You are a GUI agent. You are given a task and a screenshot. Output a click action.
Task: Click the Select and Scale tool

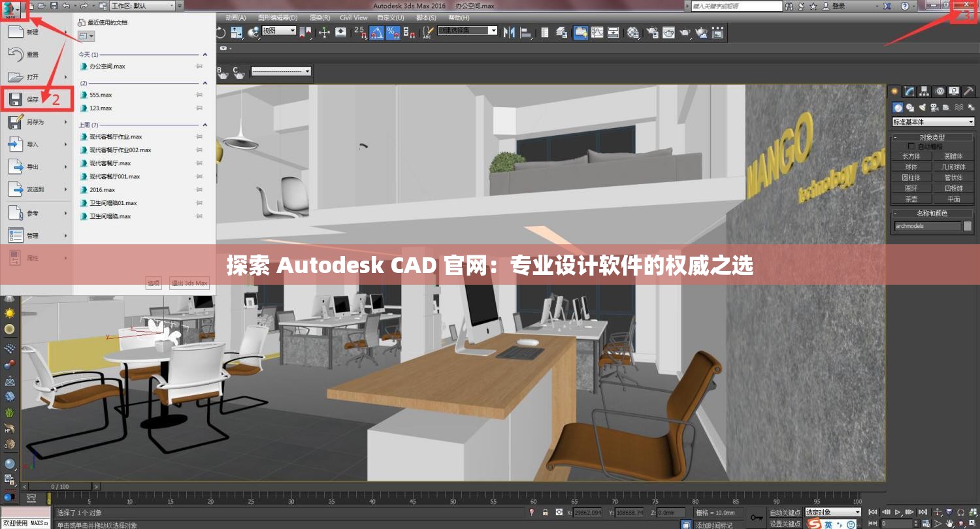click(237, 31)
